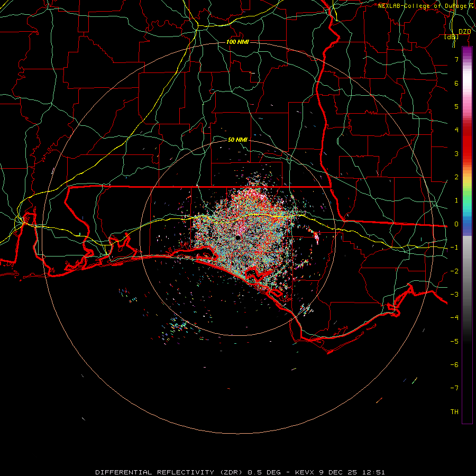The width and height of the screenshot is (476, 476).
Task: Click the -7 value on the color scale
Action: (454, 388)
